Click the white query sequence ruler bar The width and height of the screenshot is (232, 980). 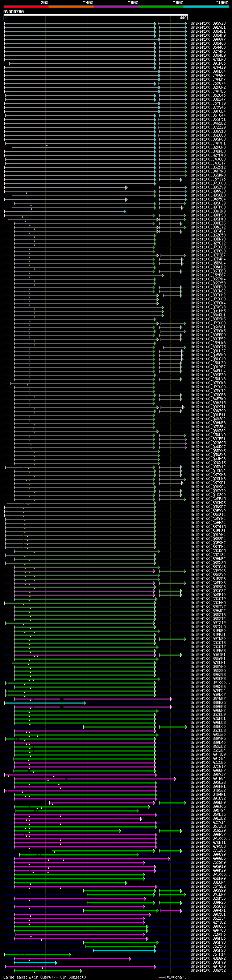coord(96,15)
